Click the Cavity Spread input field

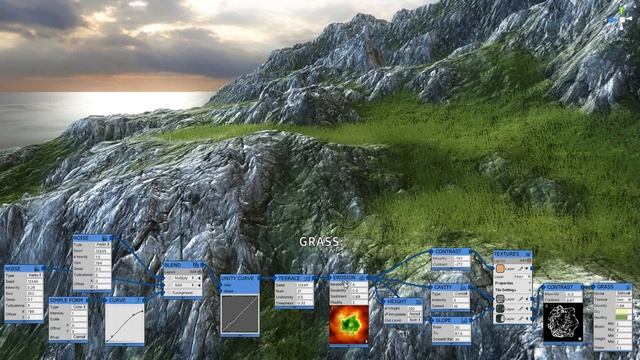pos(460,306)
